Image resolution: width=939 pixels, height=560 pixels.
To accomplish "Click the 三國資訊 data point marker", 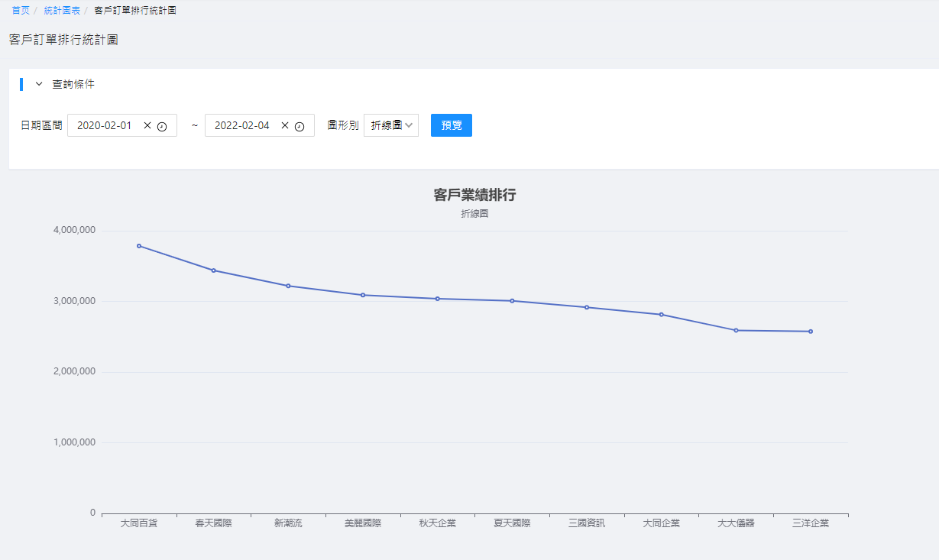I will (587, 307).
